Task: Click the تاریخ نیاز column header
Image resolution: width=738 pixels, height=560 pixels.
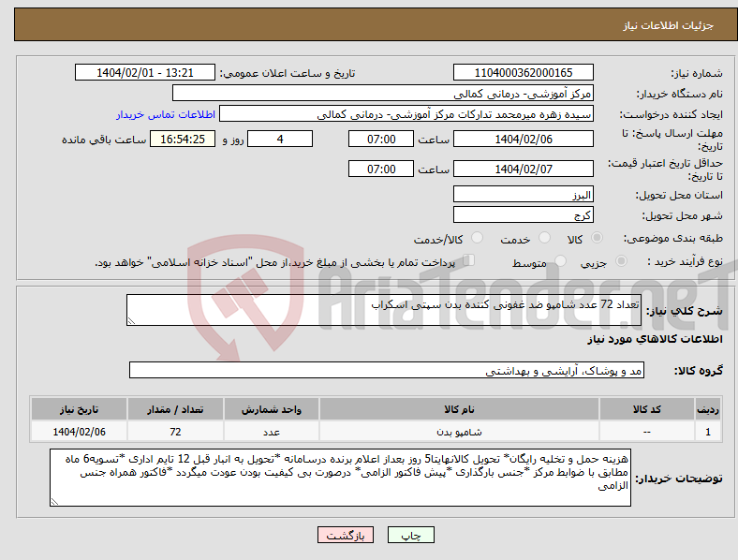Action: click(x=79, y=409)
